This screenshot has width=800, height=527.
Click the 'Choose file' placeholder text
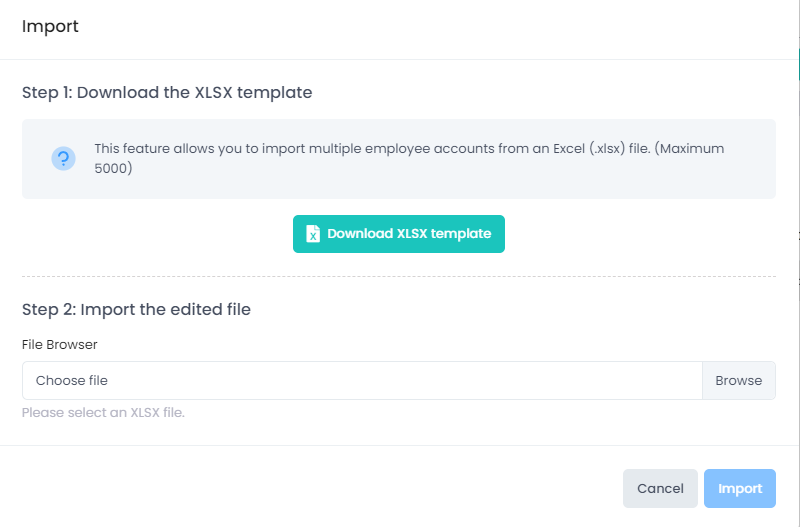tap(72, 381)
